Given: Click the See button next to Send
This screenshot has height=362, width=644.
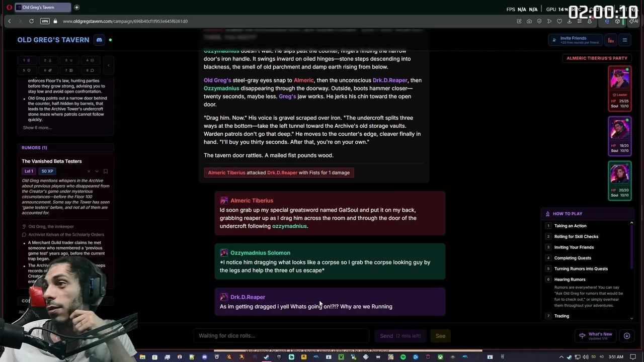Looking at the screenshot, I should 440,336.
